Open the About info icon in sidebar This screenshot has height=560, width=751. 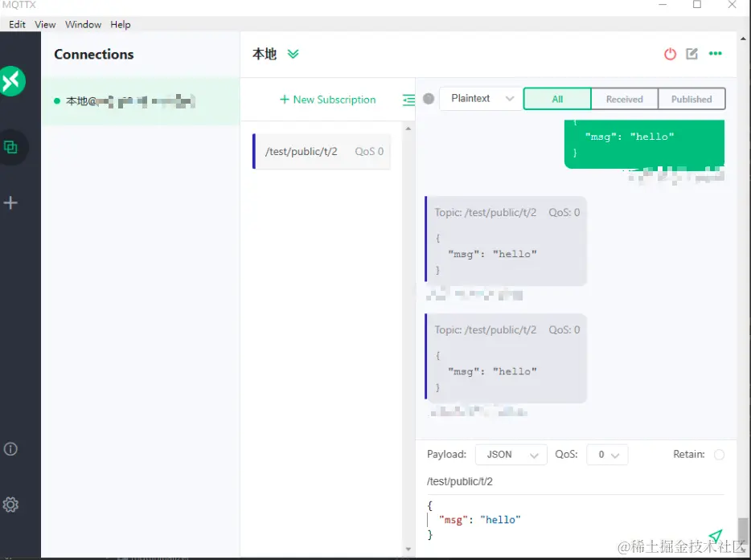click(x=10, y=448)
